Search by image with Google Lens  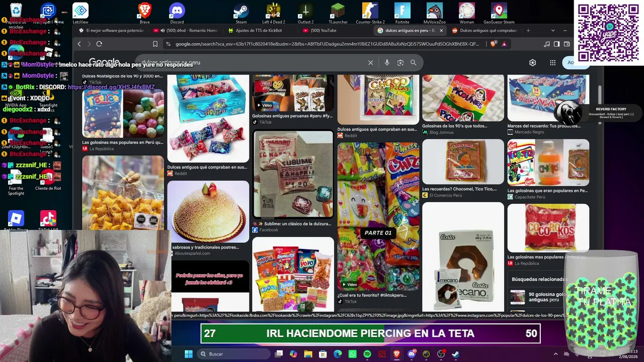point(400,62)
